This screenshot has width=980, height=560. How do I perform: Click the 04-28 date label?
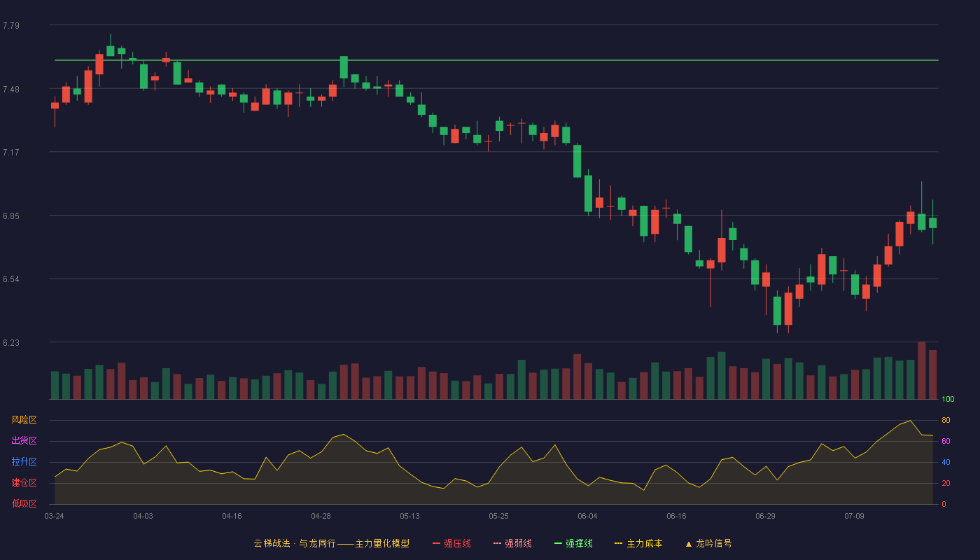(x=321, y=516)
